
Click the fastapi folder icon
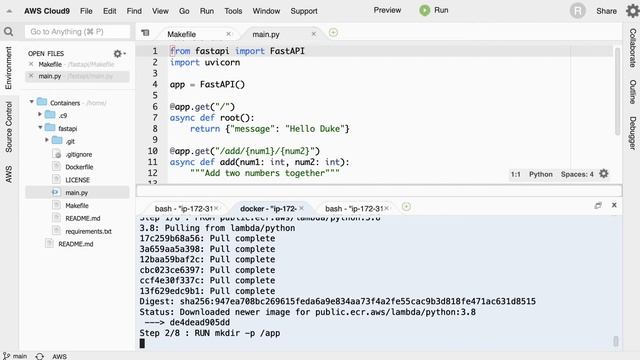point(50,128)
